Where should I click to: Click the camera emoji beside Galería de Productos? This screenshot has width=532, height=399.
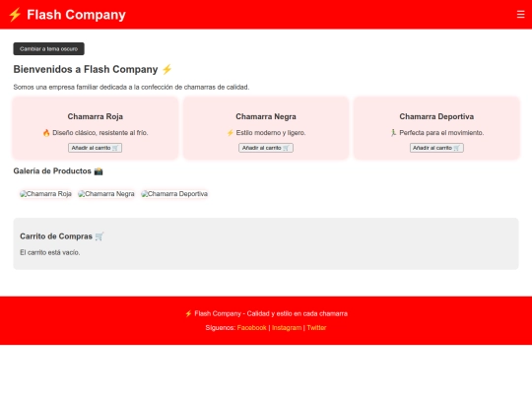(x=99, y=171)
